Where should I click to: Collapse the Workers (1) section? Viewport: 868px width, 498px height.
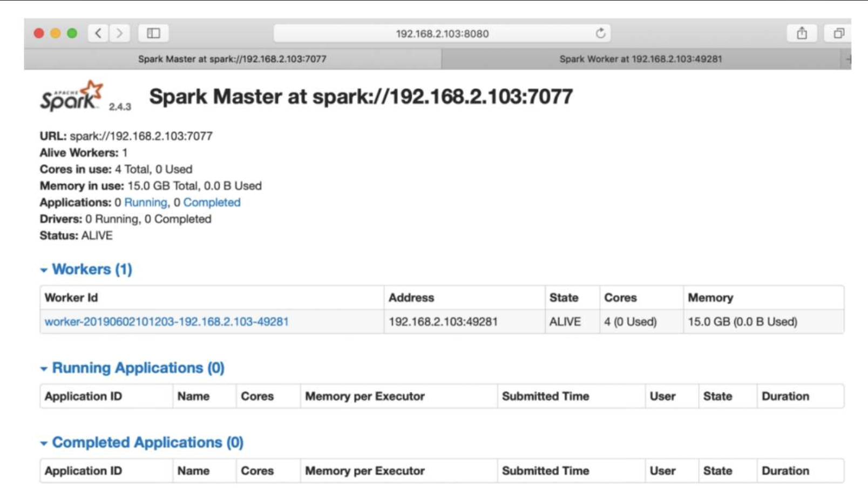click(86, 269)
